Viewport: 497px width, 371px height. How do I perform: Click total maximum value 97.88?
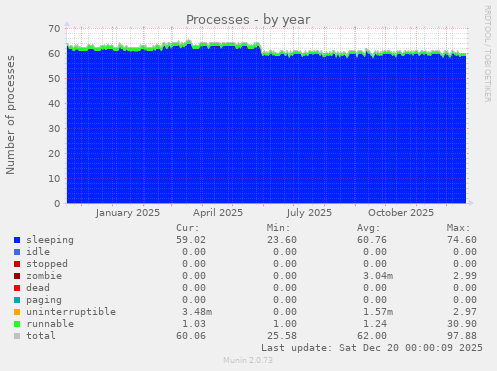point(462,336)
